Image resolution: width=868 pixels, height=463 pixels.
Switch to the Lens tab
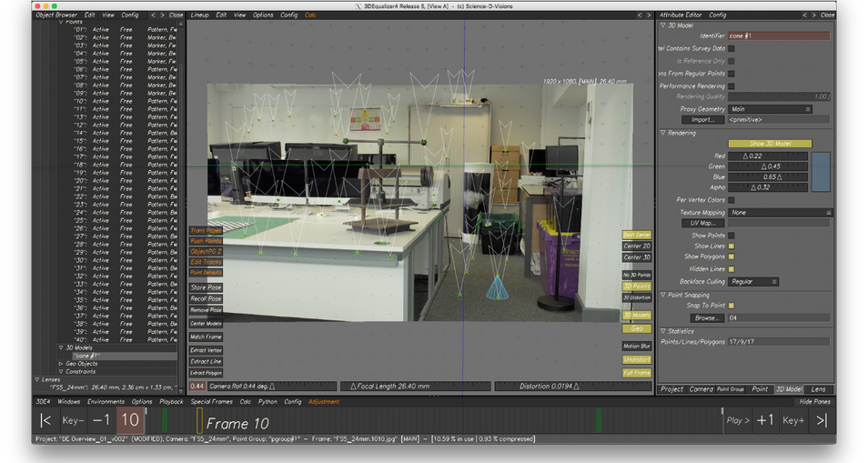click(818, 389)
